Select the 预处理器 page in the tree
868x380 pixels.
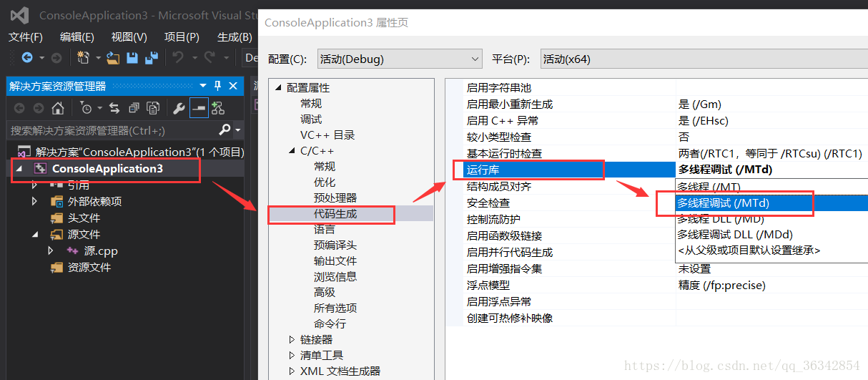(335, 198)
